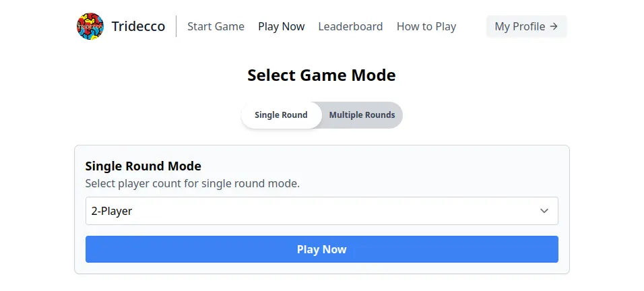Image resolution: width=644 pixels, height=291 pixels.
Task: Click the arrow icon in My Profile
Action: [554, 26]
